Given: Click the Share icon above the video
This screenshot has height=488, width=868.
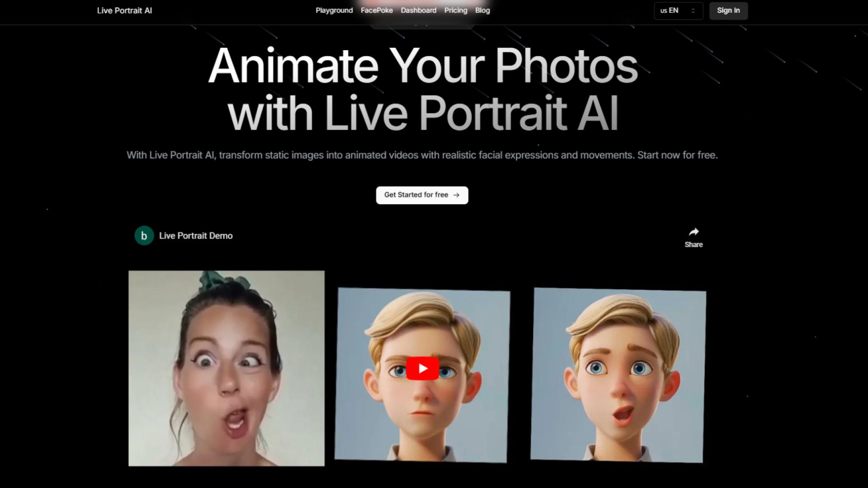Looking at the screenshot, I should pos(693,232).
